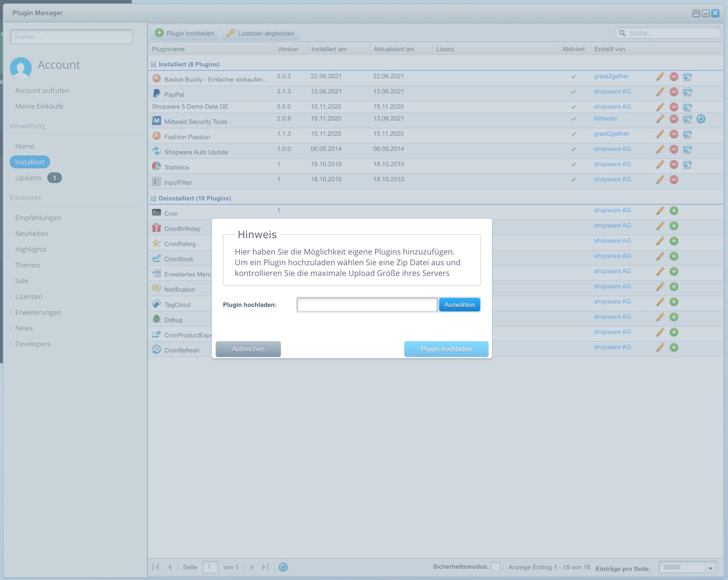Click the Auswählen file button
Image resolution: width=728 pixels, height=580 pixels.
[459, 305]
